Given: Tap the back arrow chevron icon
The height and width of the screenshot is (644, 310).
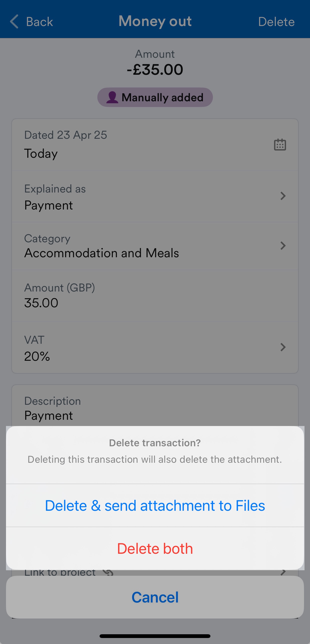Looking at the screenshot, I should [14, 21].
